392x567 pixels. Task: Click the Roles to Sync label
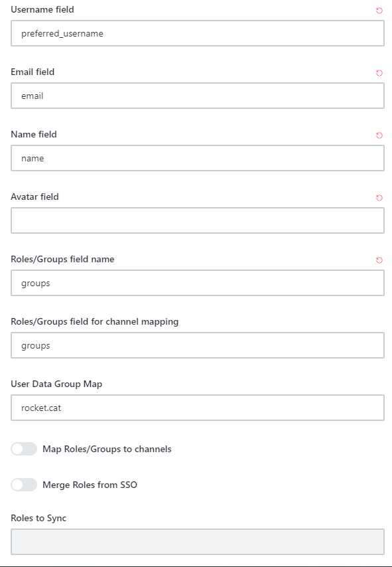pyautogui.click(x=38, y=518)
